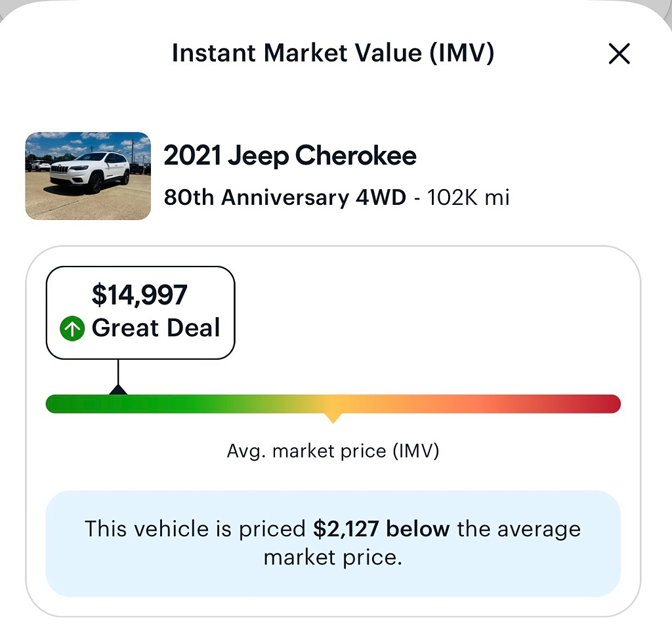
Task: Tap the Avg. market price (IMV) label
Action: click(x=333, y=451)
